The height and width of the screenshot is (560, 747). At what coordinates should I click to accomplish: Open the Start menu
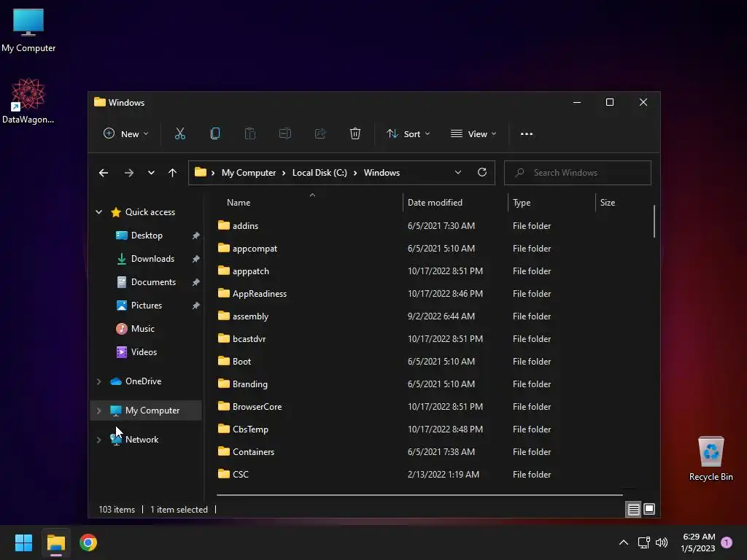(23, 542)
